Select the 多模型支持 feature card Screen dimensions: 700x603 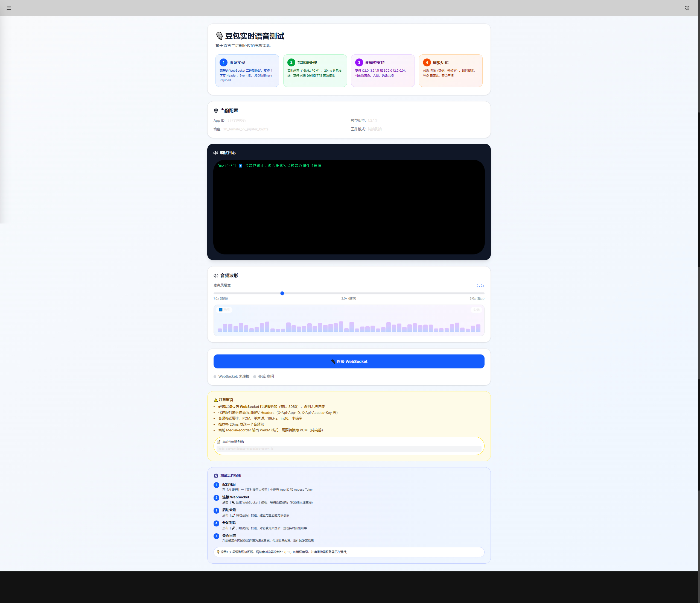pos(383,71)
